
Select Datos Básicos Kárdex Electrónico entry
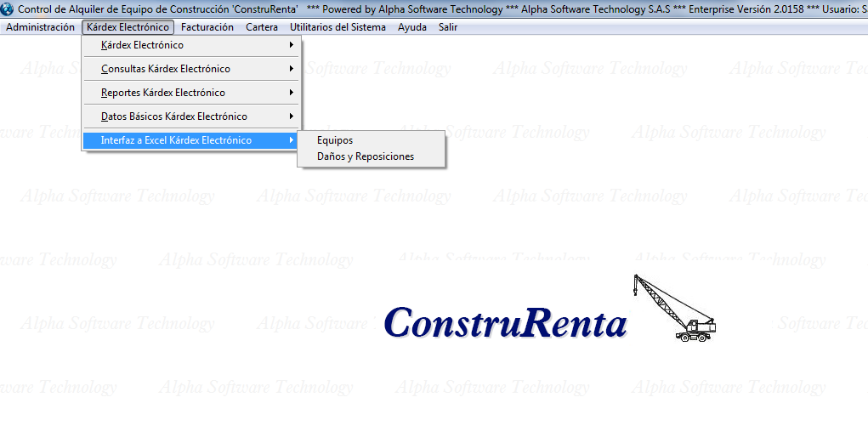click(173, 116)
